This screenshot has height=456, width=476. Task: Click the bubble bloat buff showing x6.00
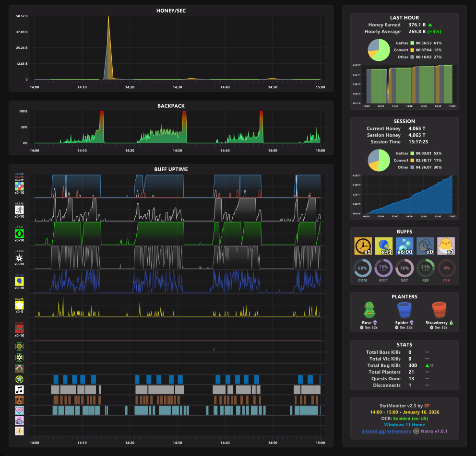click(x=405, y=246)
